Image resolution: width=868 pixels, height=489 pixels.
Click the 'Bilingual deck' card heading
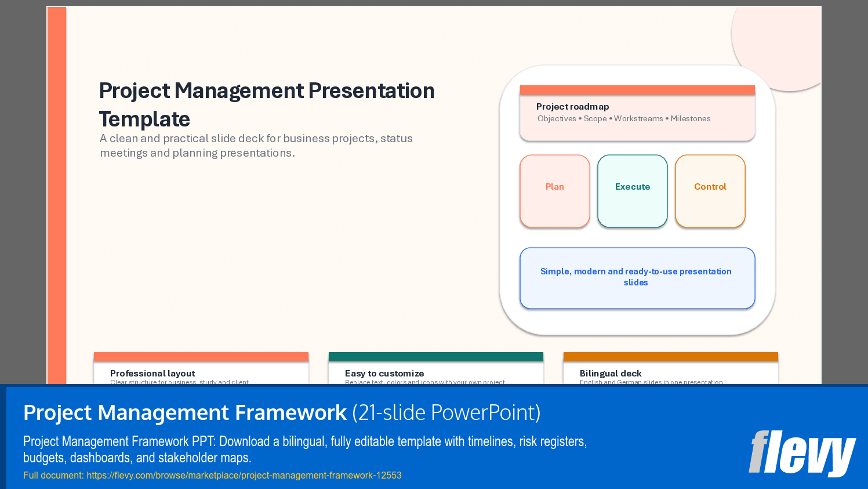(611, 374)
